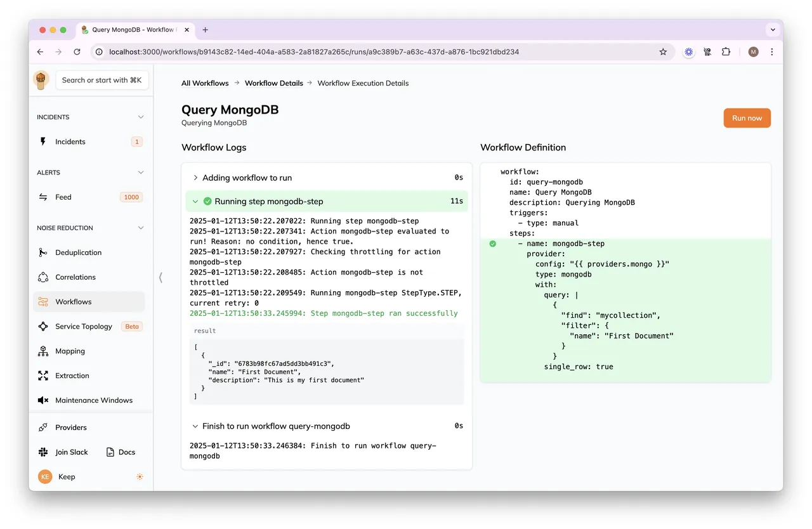Collapse the Finish to run workflow log

195,426
